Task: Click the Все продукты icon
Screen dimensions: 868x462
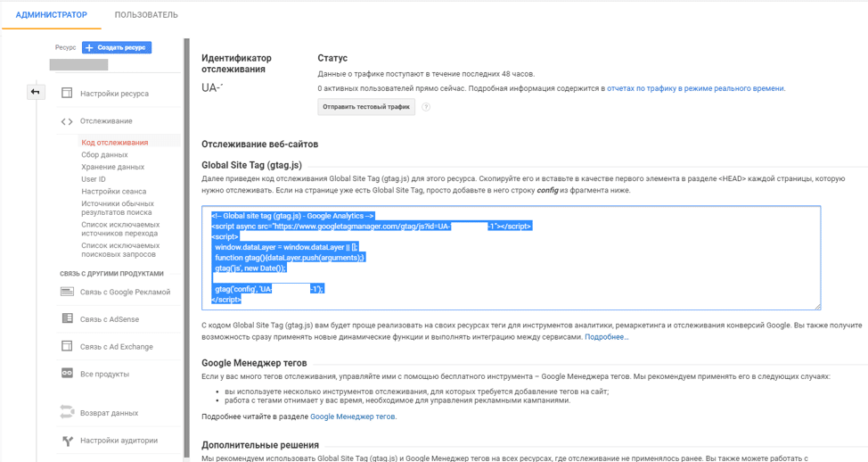Action: pos(67,374)
